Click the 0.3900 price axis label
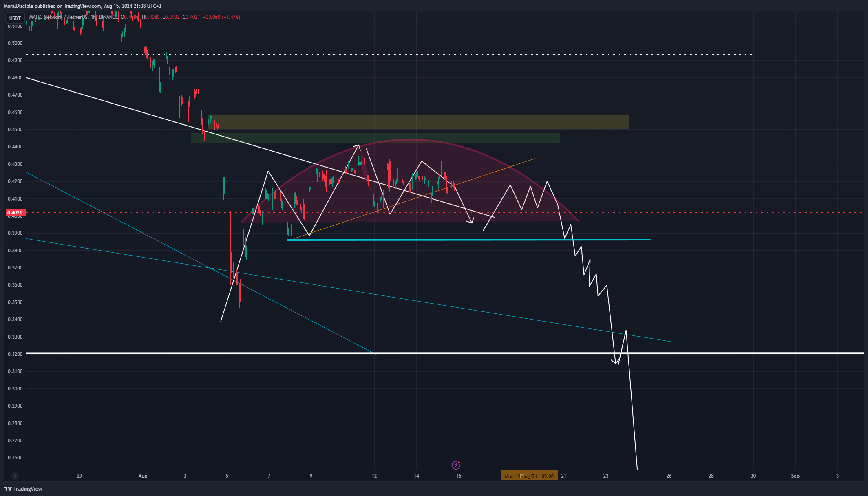 (x=15, y=234)
